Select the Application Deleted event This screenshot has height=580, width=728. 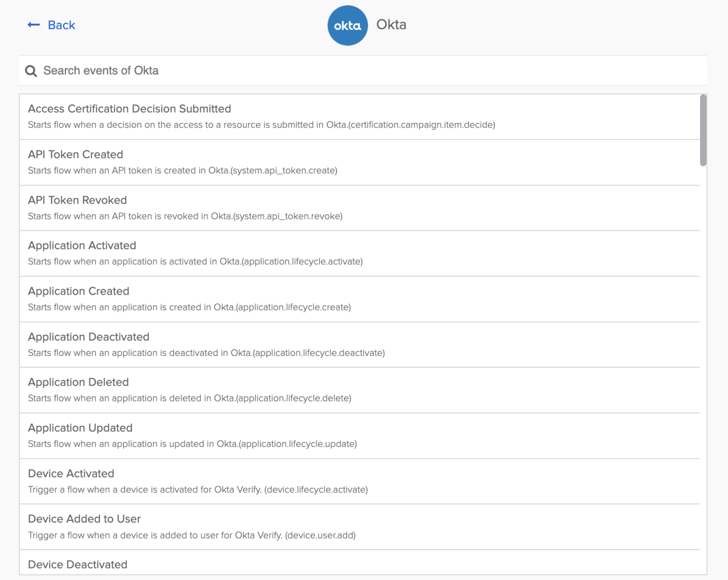360,390
